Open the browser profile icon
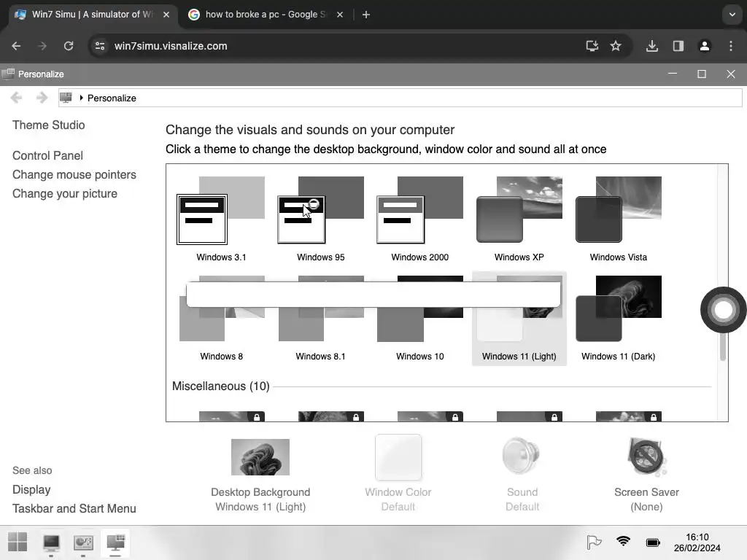Viewport: 747px width, 560px height. click(705, 46)
